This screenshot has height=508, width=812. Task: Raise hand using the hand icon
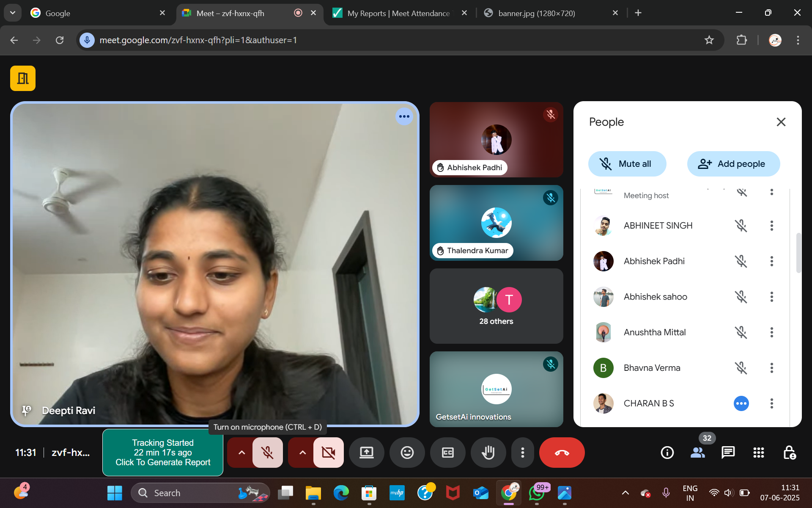point(488,453)
